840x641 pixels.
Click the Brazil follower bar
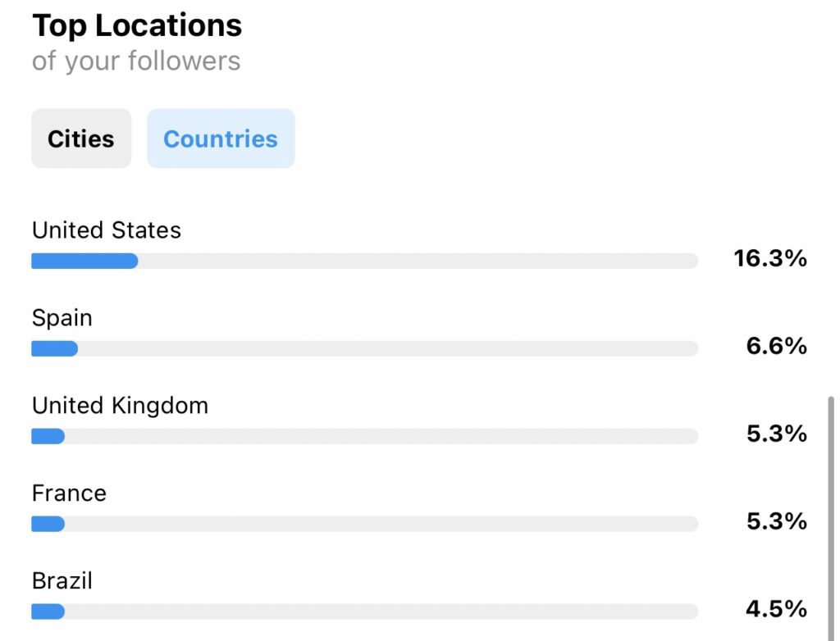tap(365, 611)
